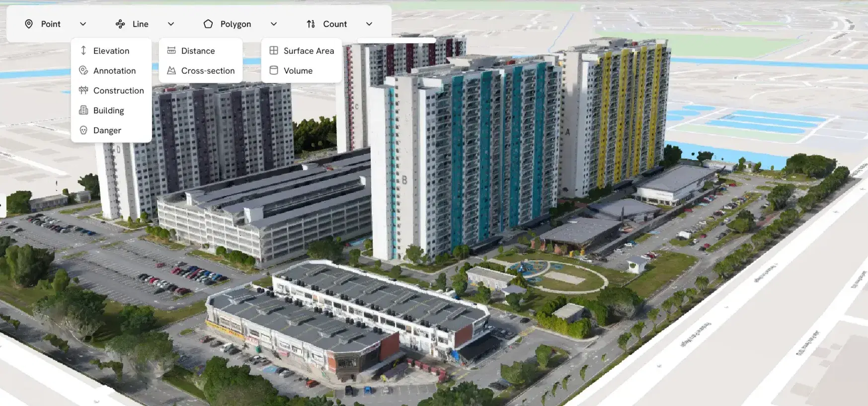868x406 pixels.
Task: Collapse the Polygon dropdown chevron
Action: pos(274,24)
